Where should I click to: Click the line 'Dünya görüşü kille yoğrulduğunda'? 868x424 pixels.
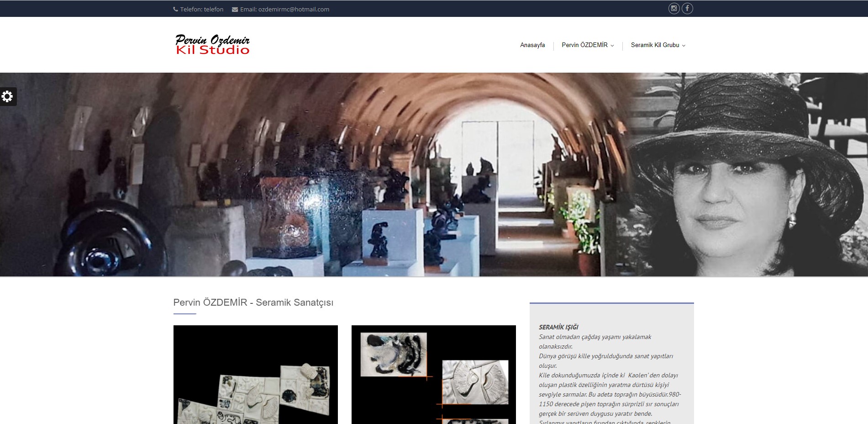click(x=606, y=356)
